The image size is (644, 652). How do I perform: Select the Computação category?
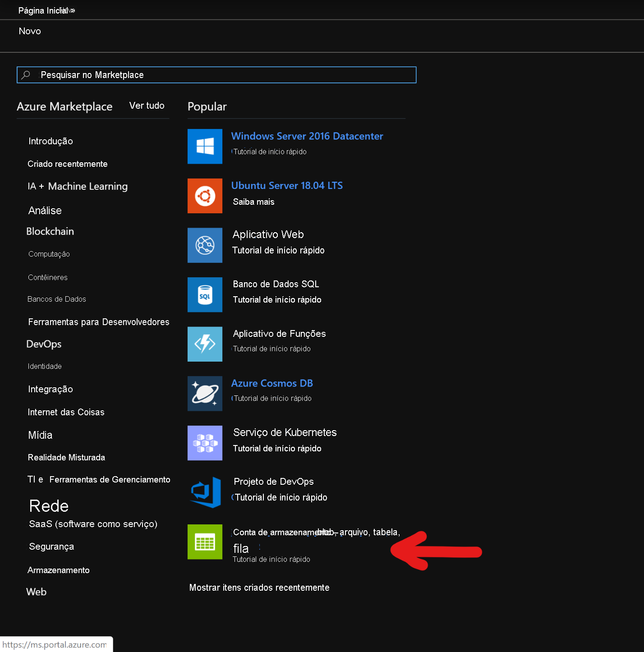pyautogui.click(x=49, y=254)
